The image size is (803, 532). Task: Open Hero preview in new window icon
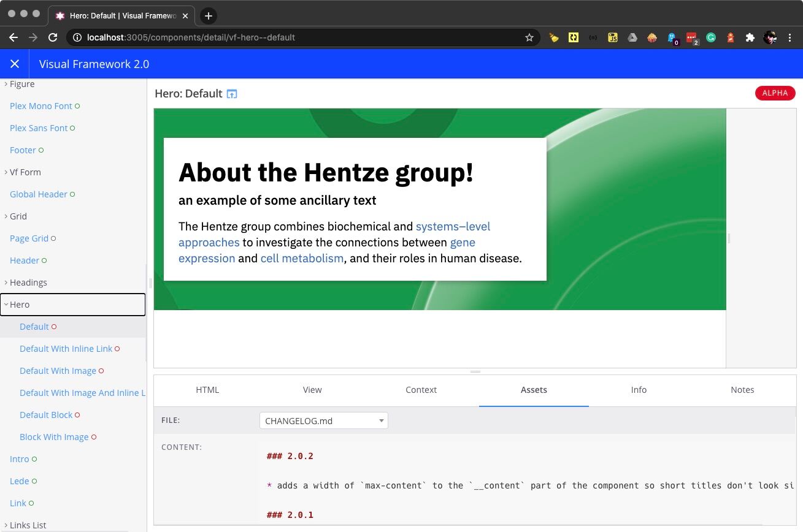(x=232, y=94)
